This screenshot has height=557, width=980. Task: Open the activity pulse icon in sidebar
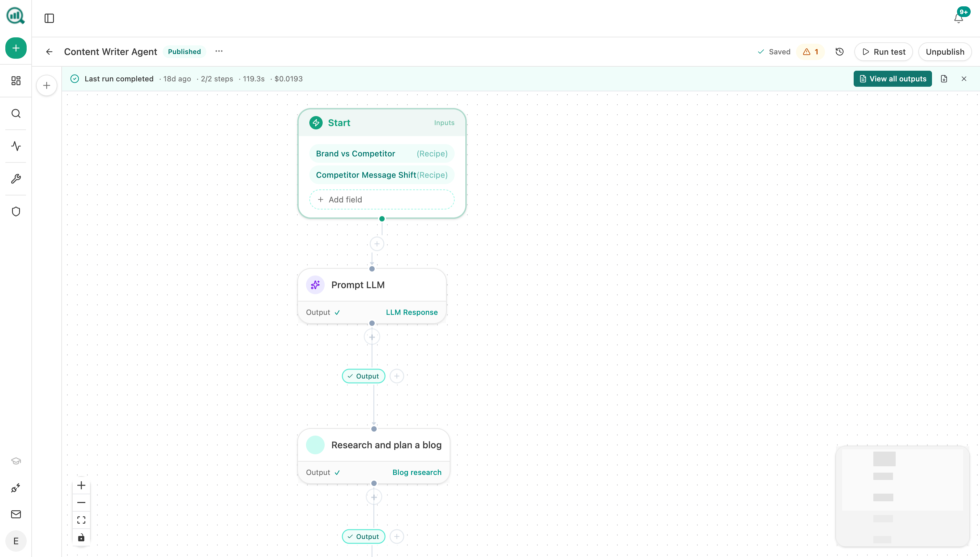[x=16, y=146]
